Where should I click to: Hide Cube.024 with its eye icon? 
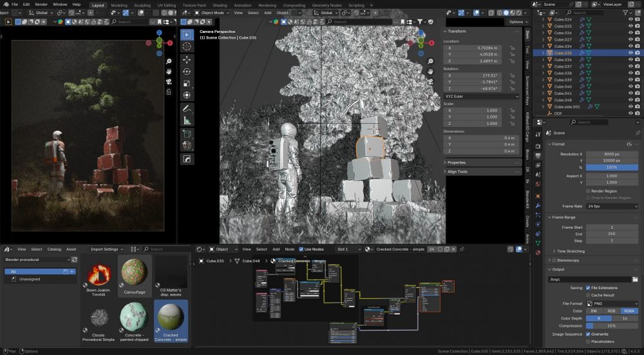[630, 19]
